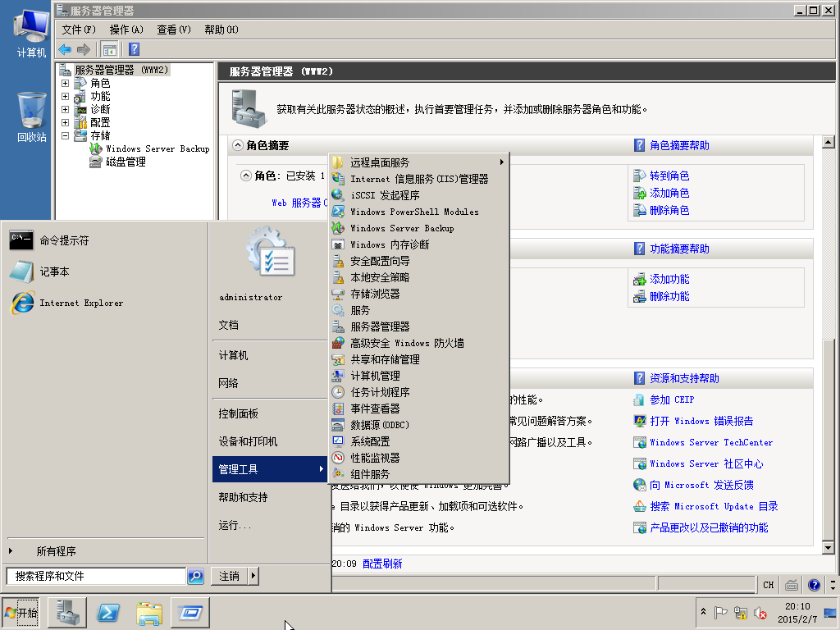
Task: Collapse the 角色摘要 section
Action: pyautogui.click(x=237, y=145)
